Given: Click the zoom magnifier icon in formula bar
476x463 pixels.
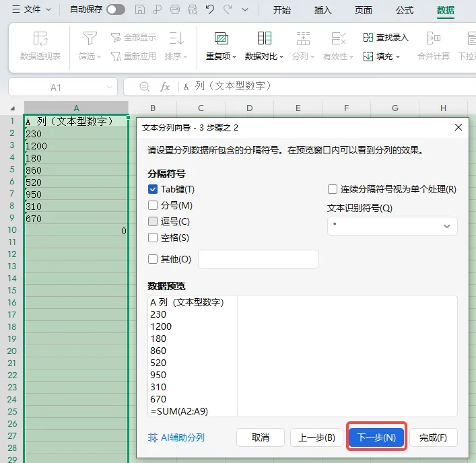Looking at the screenshot, I should click(145, 87).
